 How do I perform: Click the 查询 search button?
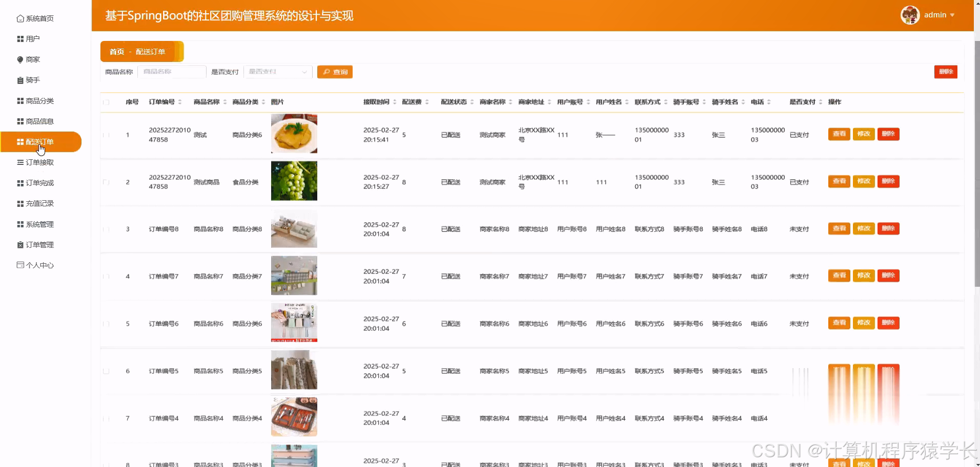[335, 72]
